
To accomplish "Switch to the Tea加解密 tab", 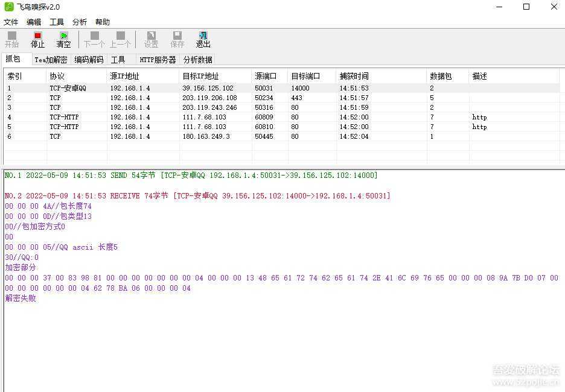I will pyautogui.click(x=51, y=60).
